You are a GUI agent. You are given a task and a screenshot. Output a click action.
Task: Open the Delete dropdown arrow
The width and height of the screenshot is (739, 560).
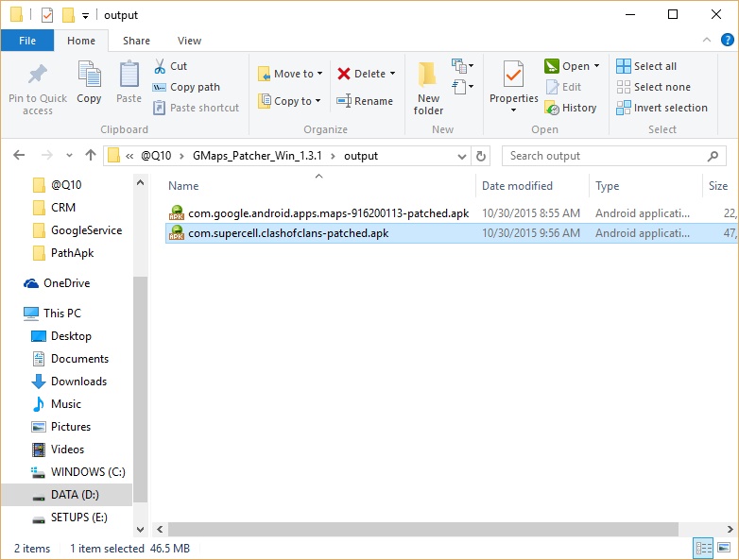[392, 74]
